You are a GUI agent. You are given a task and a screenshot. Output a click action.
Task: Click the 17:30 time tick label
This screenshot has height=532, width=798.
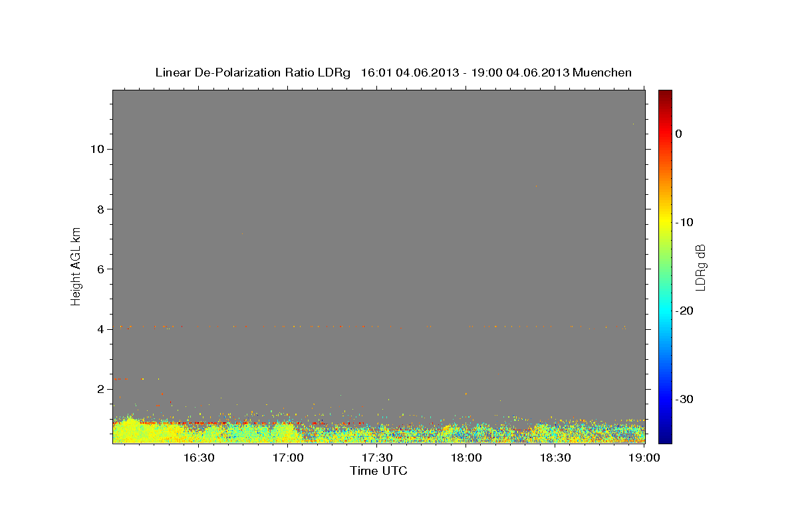tap(377, 458)
